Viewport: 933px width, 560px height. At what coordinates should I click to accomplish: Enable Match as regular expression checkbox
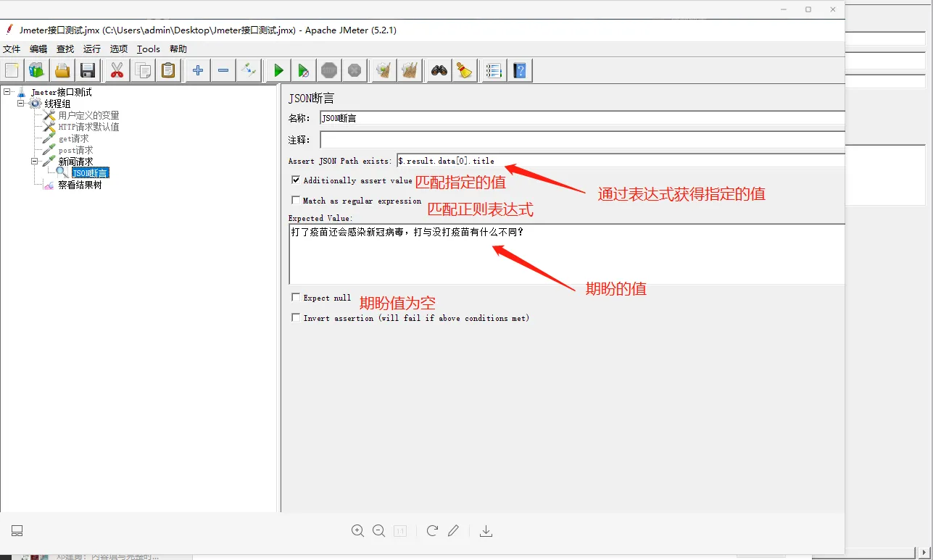pos(296,200)
